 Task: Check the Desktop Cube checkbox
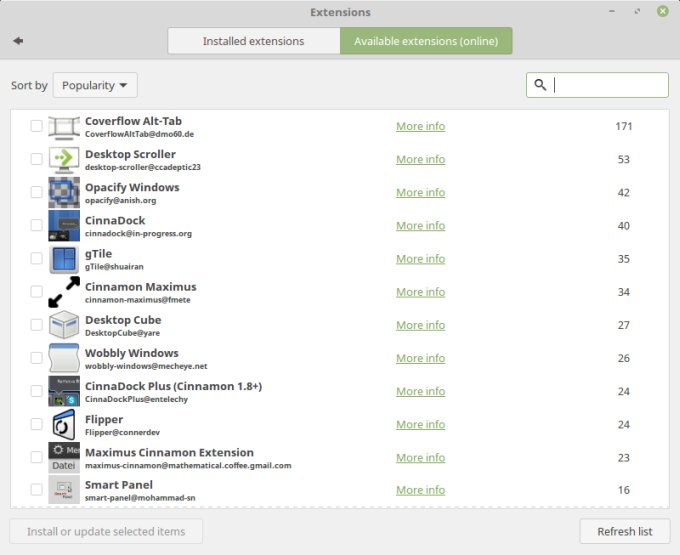[36, 325]
